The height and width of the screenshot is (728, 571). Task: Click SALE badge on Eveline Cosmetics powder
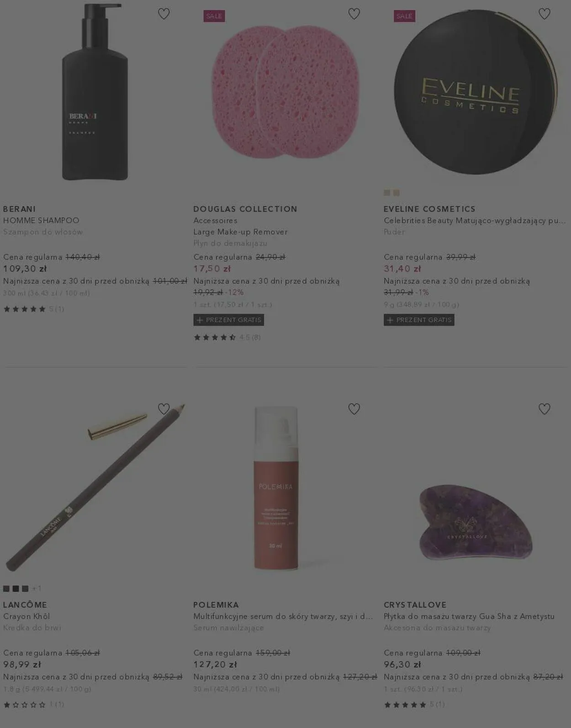pos(404,16)
